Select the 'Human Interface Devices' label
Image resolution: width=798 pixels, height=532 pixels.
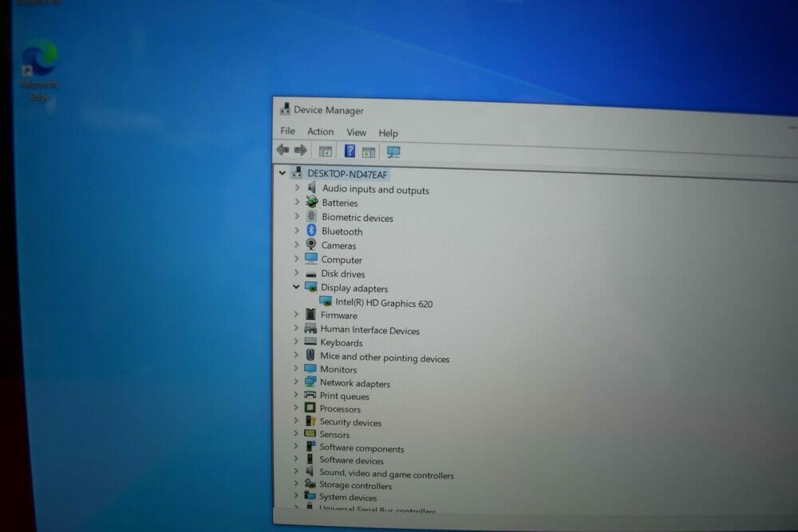point(370,330)
